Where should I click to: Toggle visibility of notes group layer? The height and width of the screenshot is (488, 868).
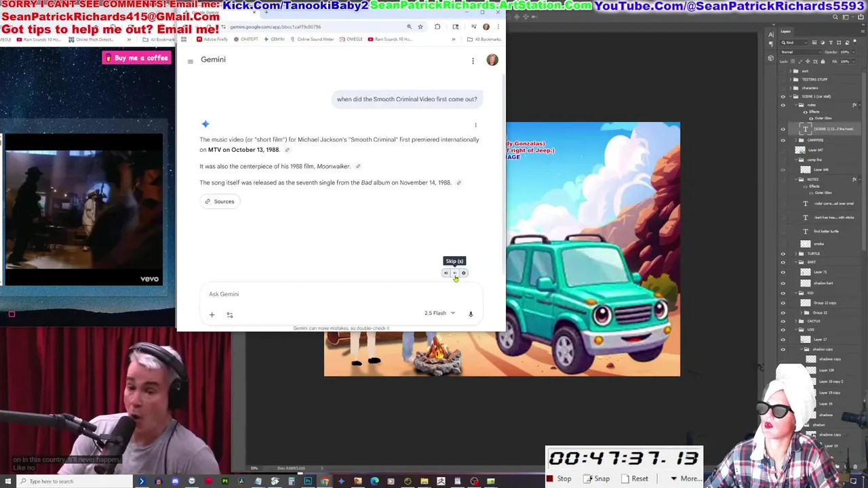point(783,105)
